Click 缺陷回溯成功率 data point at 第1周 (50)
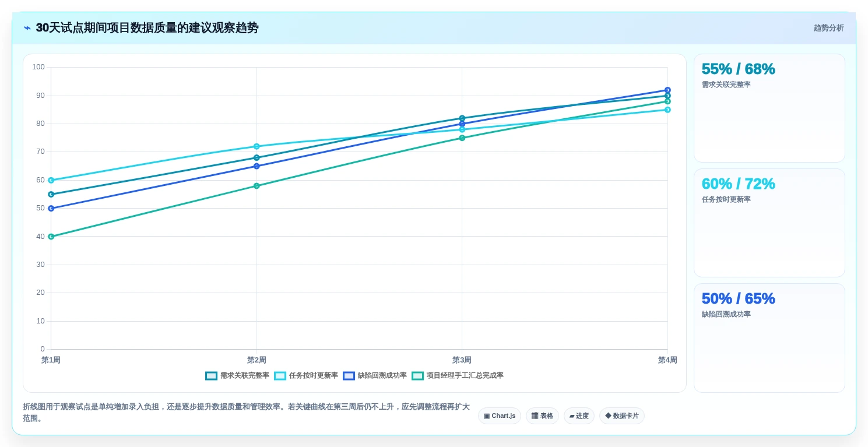 click(x=51, y=209)
